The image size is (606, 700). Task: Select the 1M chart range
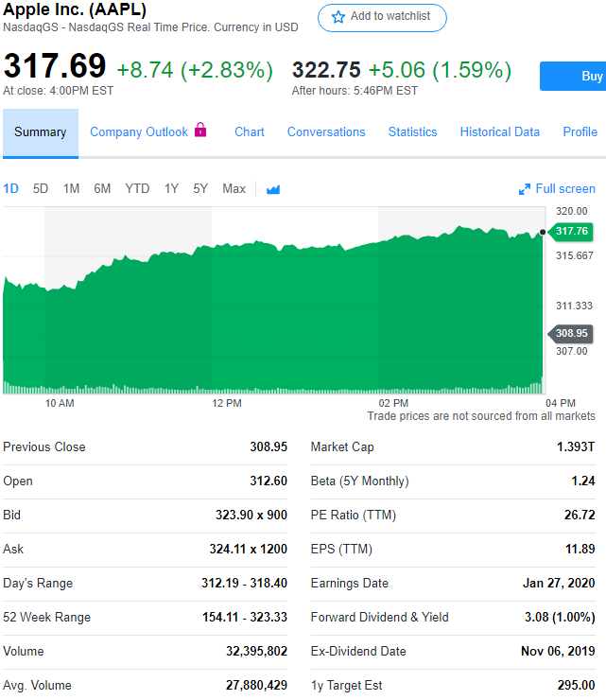click(71, 188)
